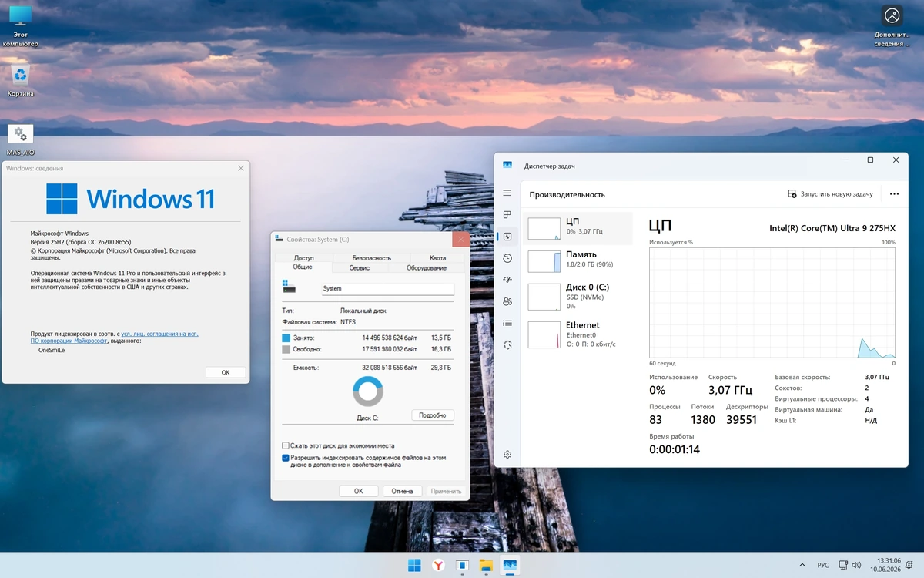Open the Task Manager hamburger navigation menu

[507, 193]
